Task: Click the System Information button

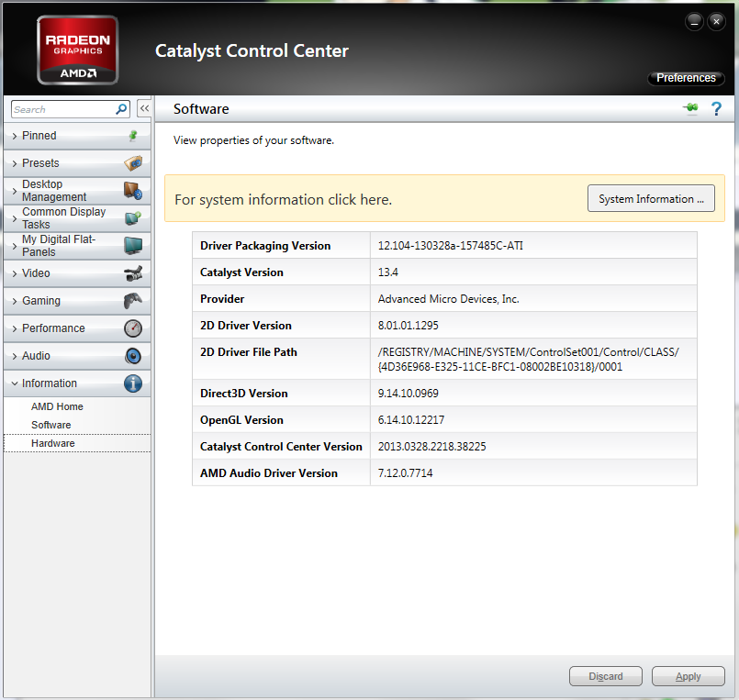Action: pyautogui.click(x=651, y=198)
